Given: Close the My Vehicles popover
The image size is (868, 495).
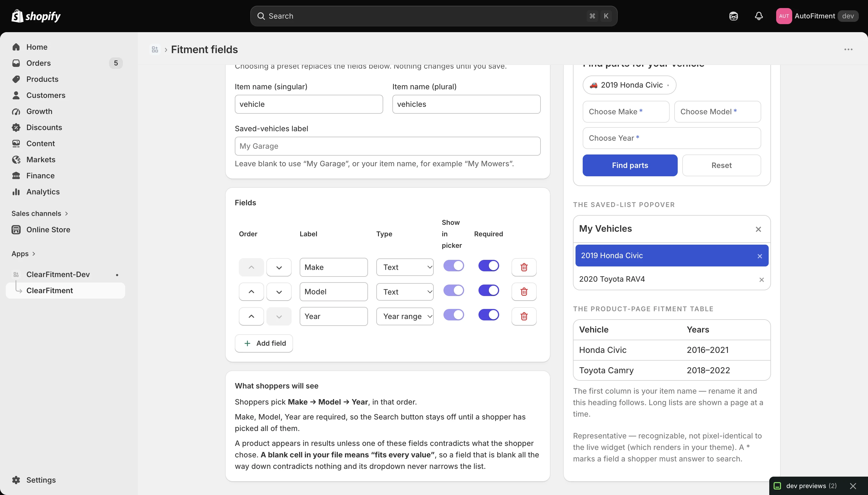Looking at the screenshot, I should coord(758,229).
